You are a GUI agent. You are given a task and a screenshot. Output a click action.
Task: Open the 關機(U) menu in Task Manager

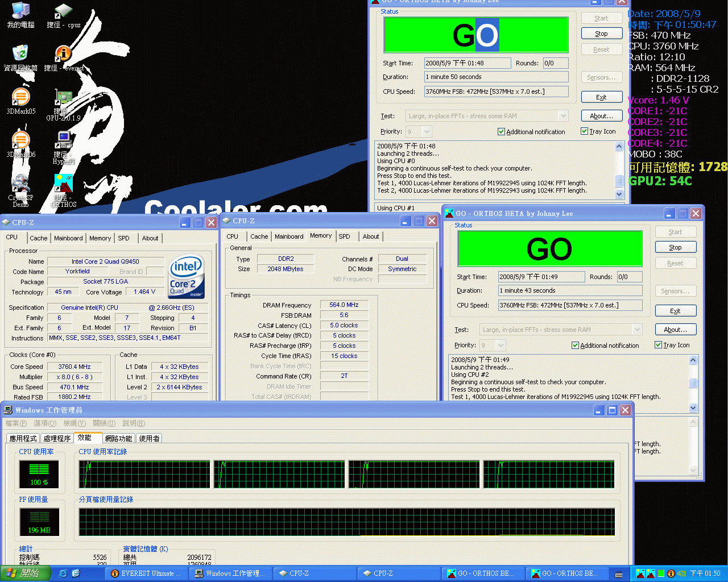click(104, 423)
